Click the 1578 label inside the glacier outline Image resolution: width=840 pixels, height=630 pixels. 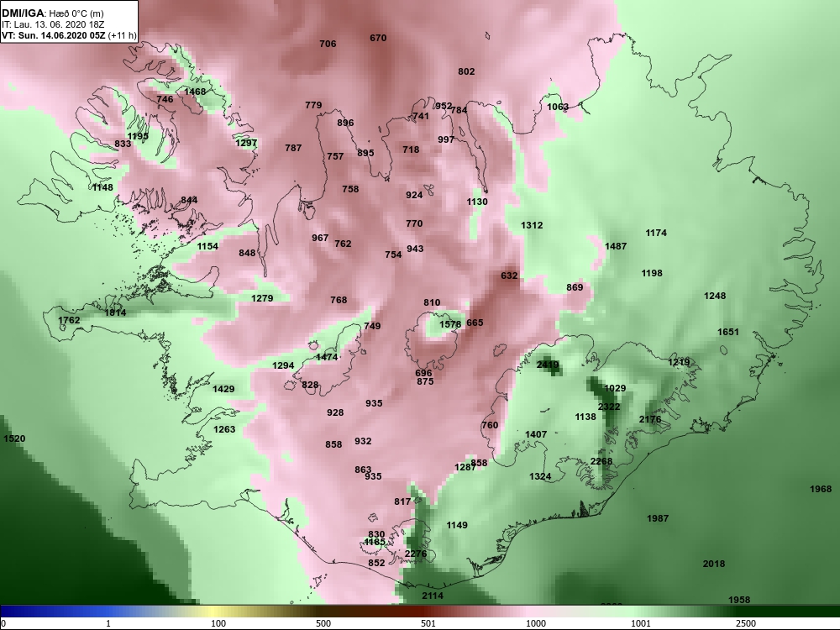[x=450, y=324]
